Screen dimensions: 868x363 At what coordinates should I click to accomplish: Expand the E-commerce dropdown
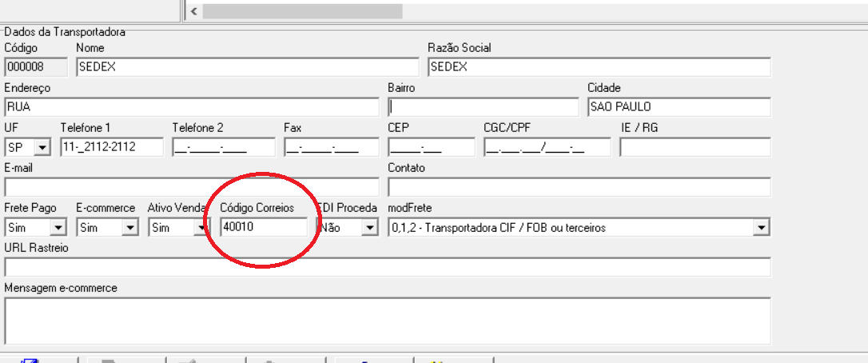[x=129, y=228]
